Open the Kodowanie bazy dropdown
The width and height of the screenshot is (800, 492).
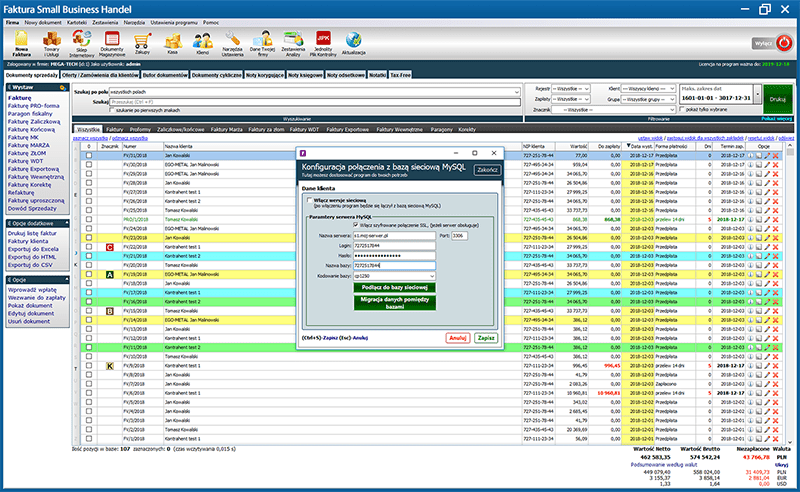(394, 276)
